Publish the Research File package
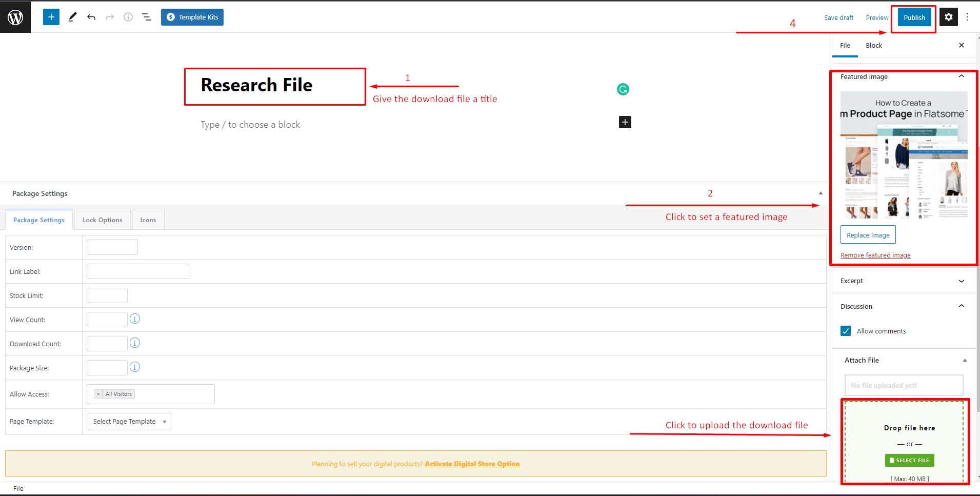980x496 pixels. (x=914, y=17)
